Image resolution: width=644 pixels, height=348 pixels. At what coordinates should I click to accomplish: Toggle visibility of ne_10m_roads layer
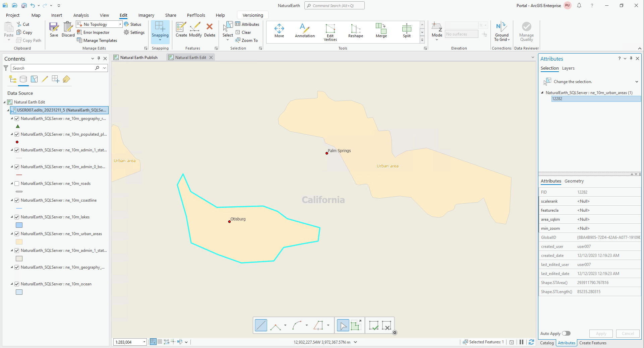(x=17, y=184)
